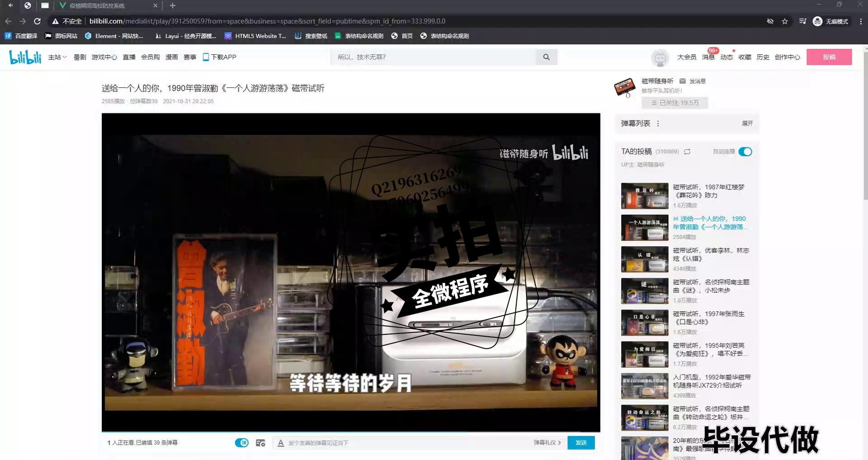Viewport: 868px width, 460px height.
Task: Open 赛事 nav item
Action: point(190,57)
